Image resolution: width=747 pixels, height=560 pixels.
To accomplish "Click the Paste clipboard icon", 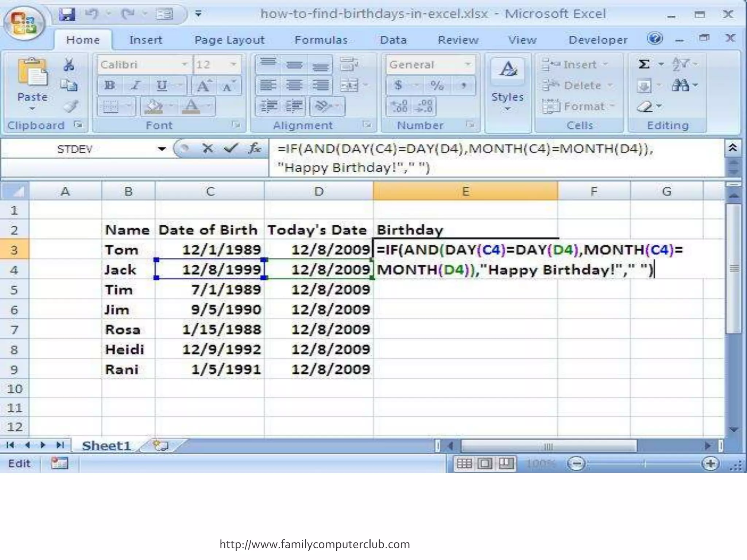I will tap(33, 72).
